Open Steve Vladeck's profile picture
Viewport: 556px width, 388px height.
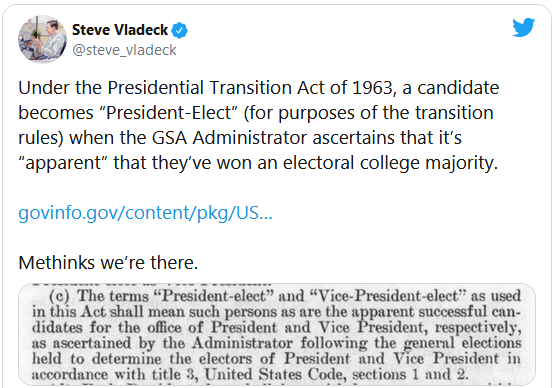(x=43, y=39)
